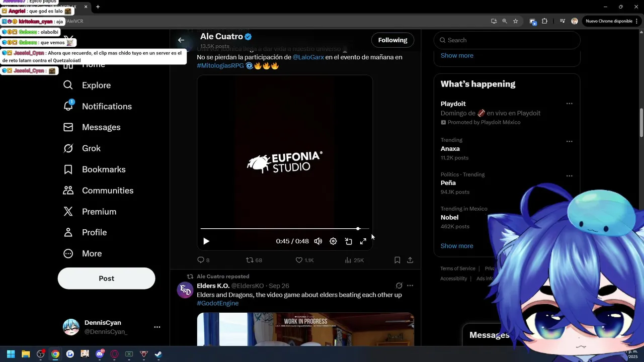
Task: Expand the Messages drawer
Action: pyautogui.click(x=490, y=335)
